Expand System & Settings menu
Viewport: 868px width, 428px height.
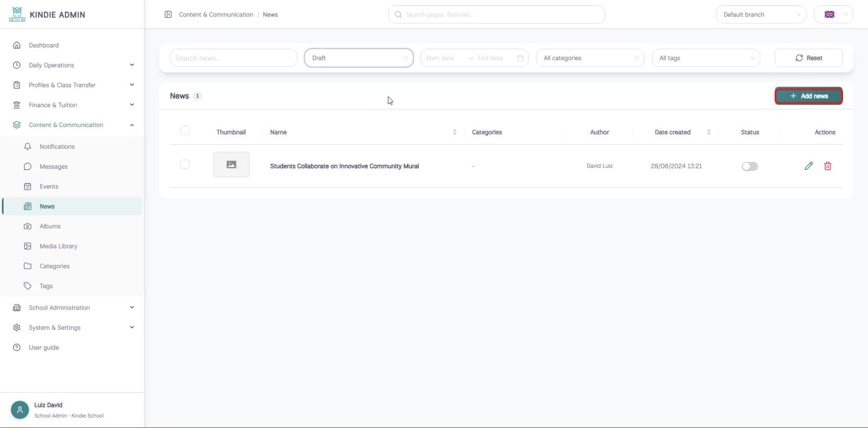[72, 327]
